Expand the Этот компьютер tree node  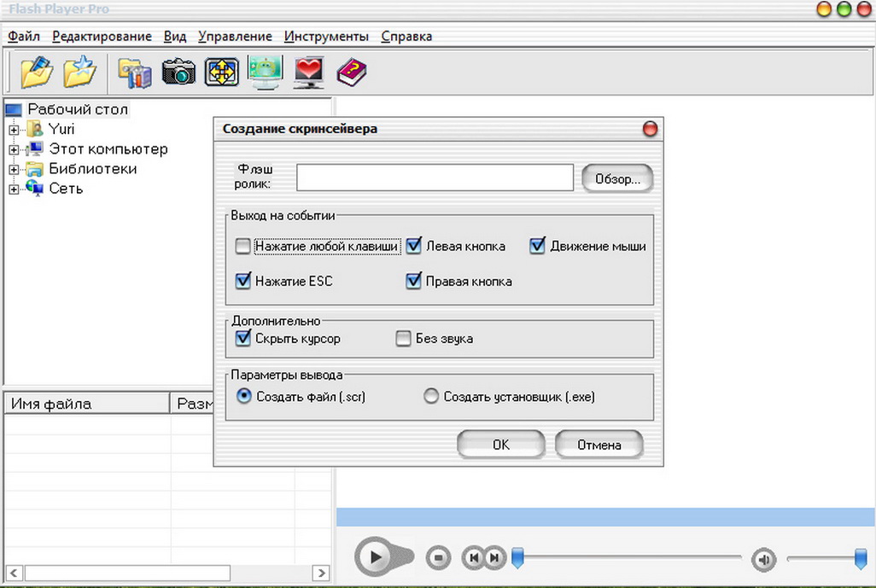(14, 149)
